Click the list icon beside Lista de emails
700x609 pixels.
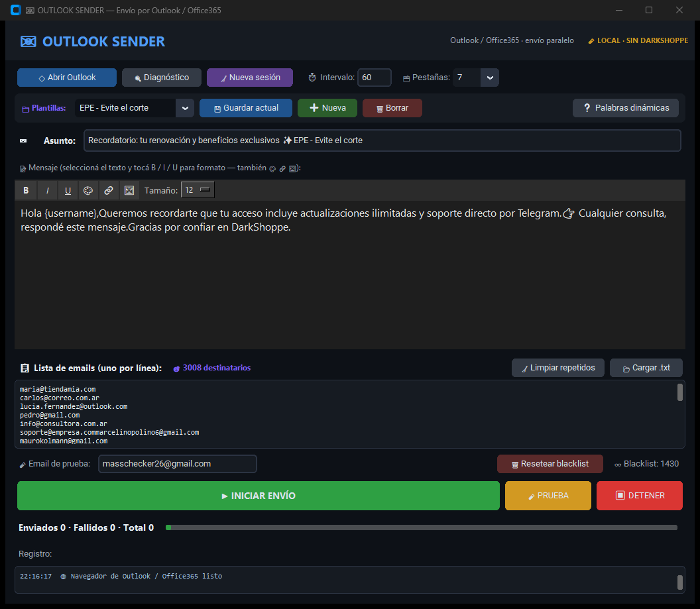pyautogui.click(x=25, y=368)
